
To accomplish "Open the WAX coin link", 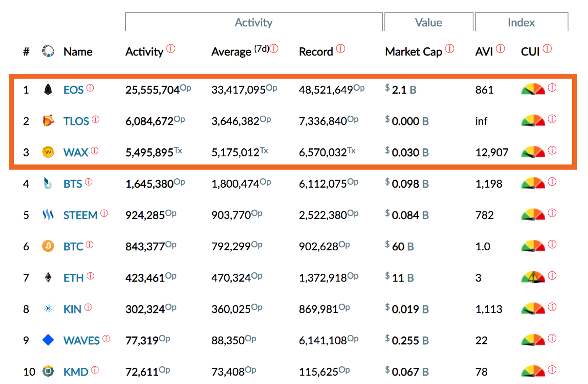I will 76,152.
